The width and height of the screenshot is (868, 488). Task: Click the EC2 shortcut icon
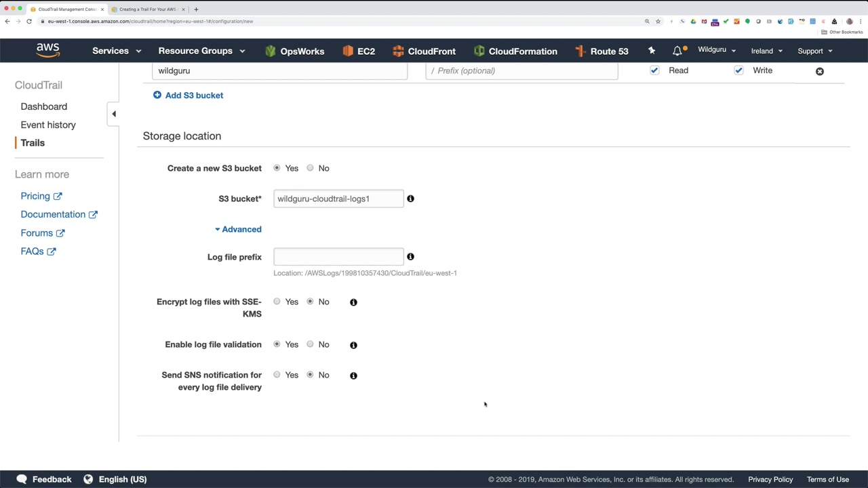pos(348,51)
